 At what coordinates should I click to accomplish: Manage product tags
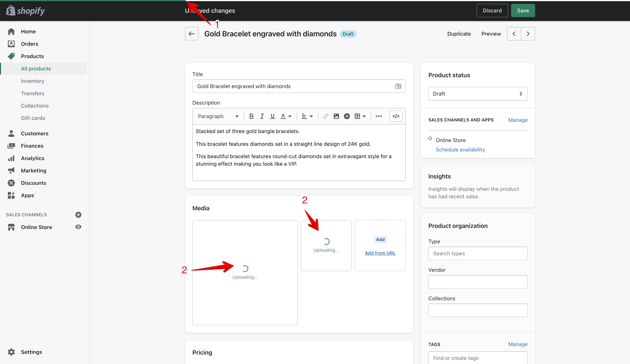(518, 344)
